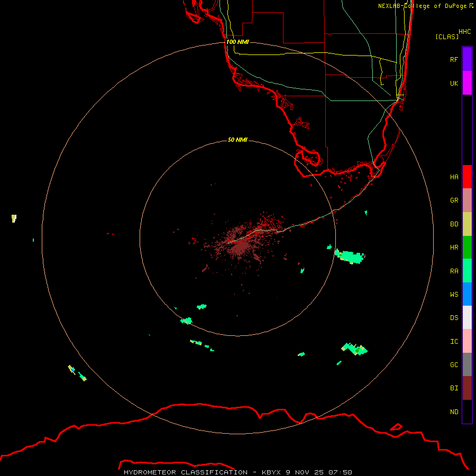Click the 'RF' legend label

click(454, 59)
